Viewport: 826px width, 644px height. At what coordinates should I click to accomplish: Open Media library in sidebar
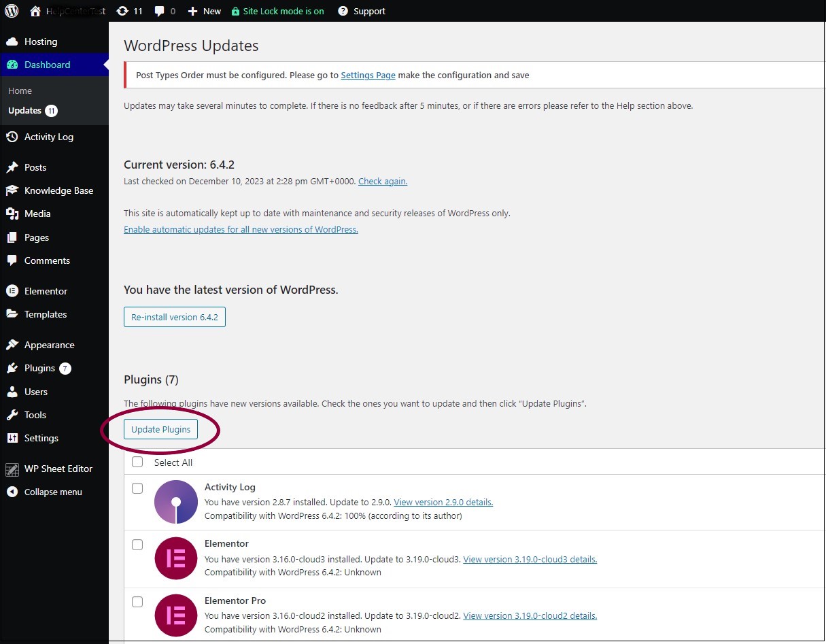click(x=54, y=214)
